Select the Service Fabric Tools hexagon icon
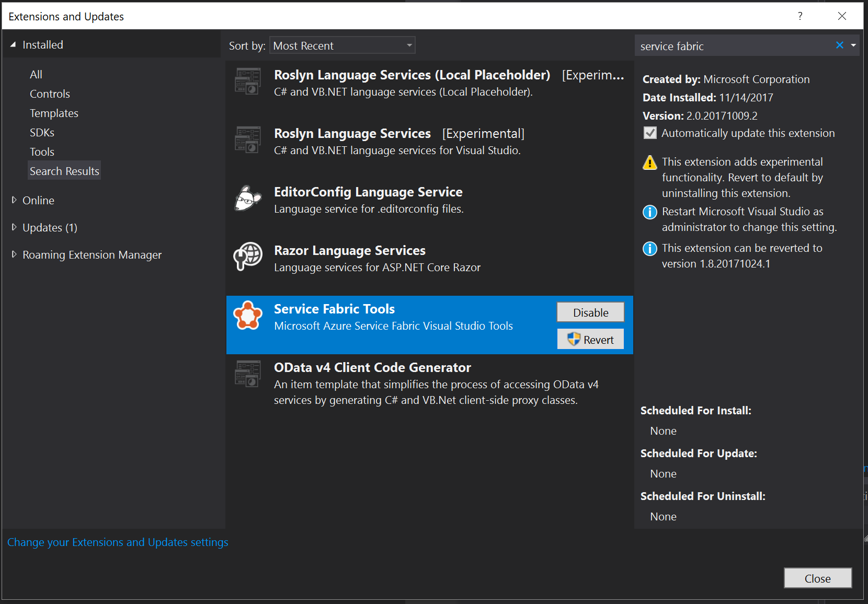Image resolution: width=868 pixels, height=604 pixels. tap(248, 315)
